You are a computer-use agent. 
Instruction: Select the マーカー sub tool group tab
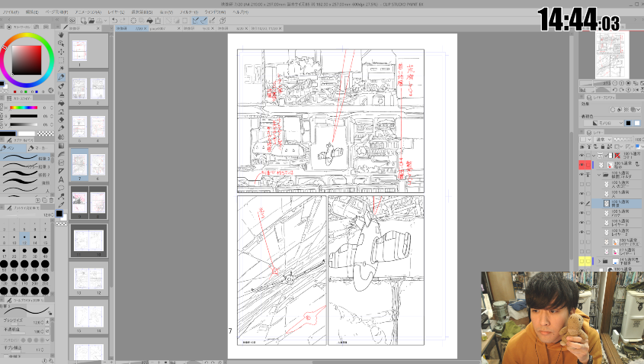click(x=40, y=148)
